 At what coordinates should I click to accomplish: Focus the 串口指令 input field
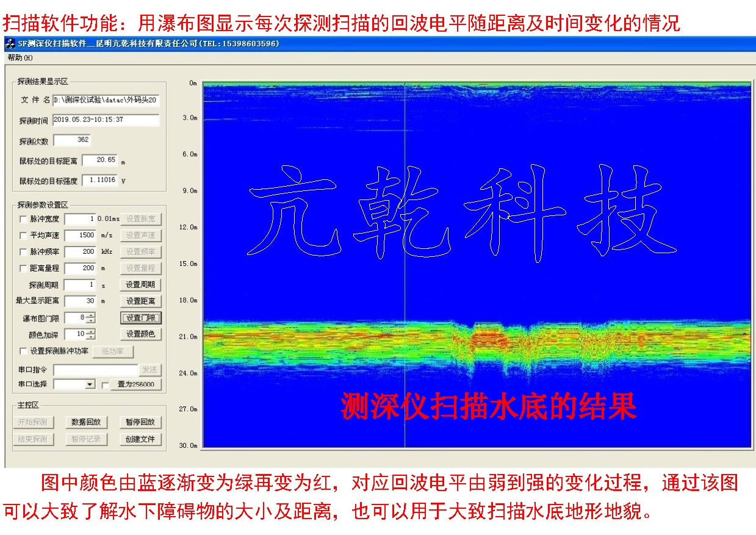95,370
